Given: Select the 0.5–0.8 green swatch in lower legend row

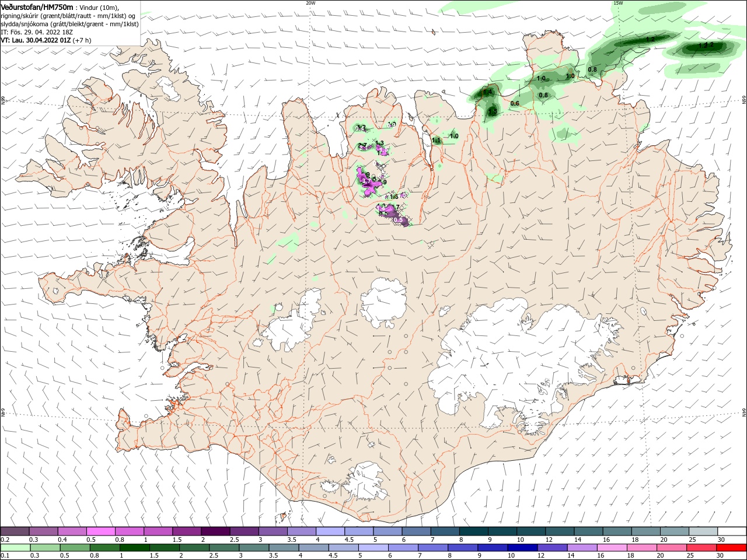Looking at the screenshot, I should (x=75, y=548).
